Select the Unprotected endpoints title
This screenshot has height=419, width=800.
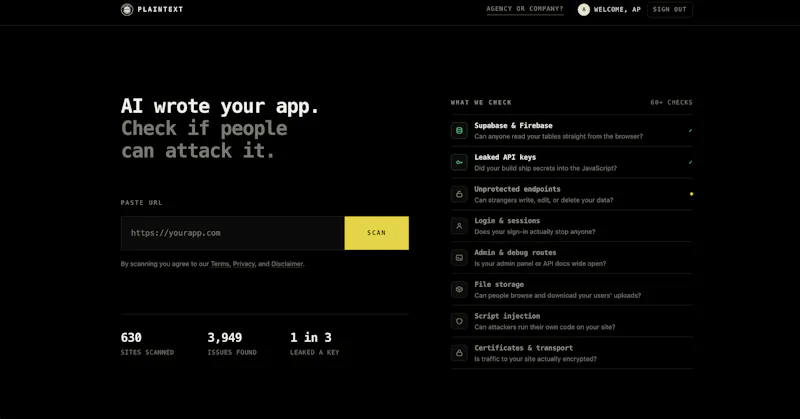(x=517, y=189)
